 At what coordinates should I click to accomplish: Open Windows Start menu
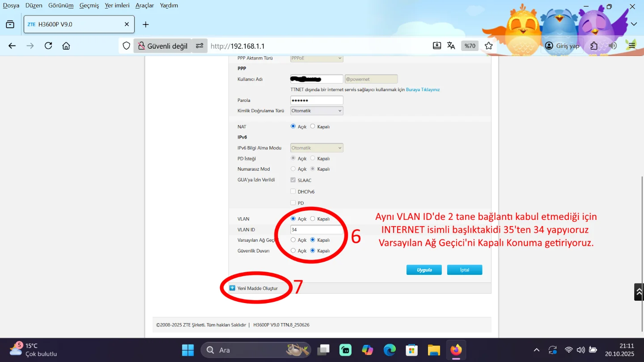click(x=188, y=350)
